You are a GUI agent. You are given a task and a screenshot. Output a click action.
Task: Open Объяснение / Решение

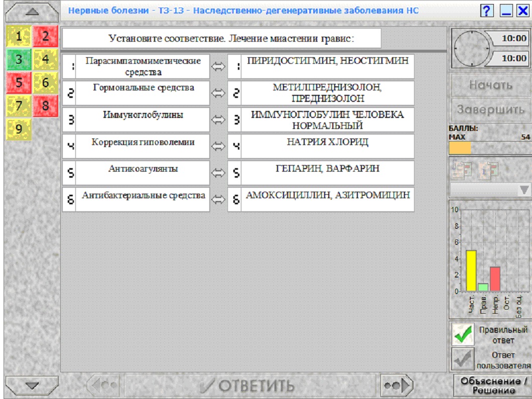(x=493, y=385)
